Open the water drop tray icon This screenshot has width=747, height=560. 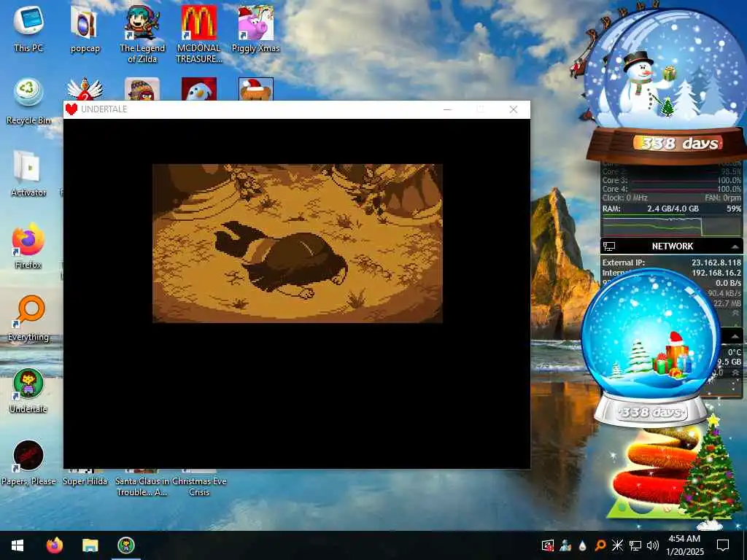coord(582,545)
